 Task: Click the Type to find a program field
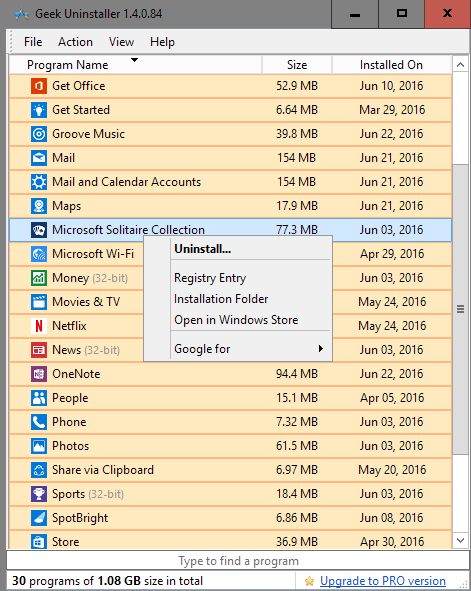[x=238, y=561]
